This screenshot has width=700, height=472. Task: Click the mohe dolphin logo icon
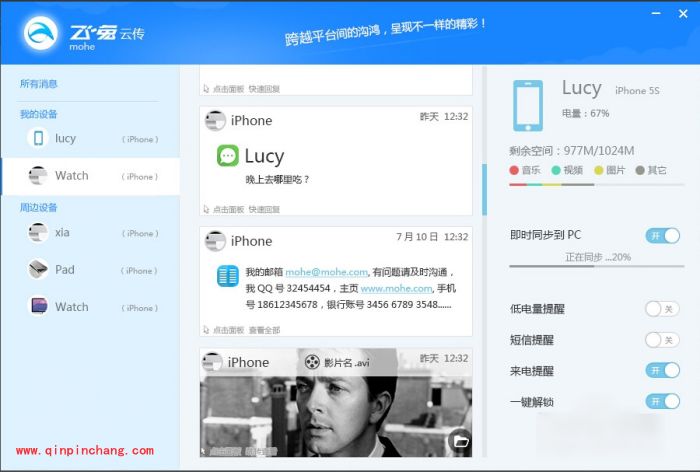pos(41,33)
